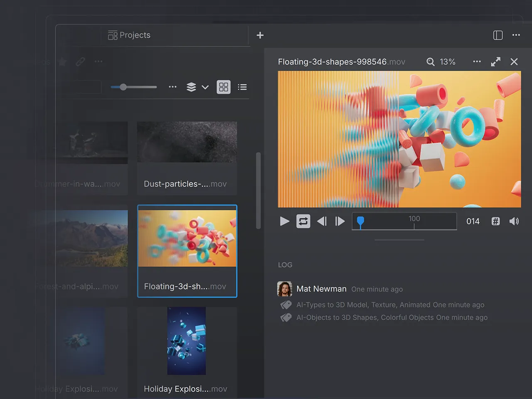Click Mat Newman's avatar

(x=285, y=289)
